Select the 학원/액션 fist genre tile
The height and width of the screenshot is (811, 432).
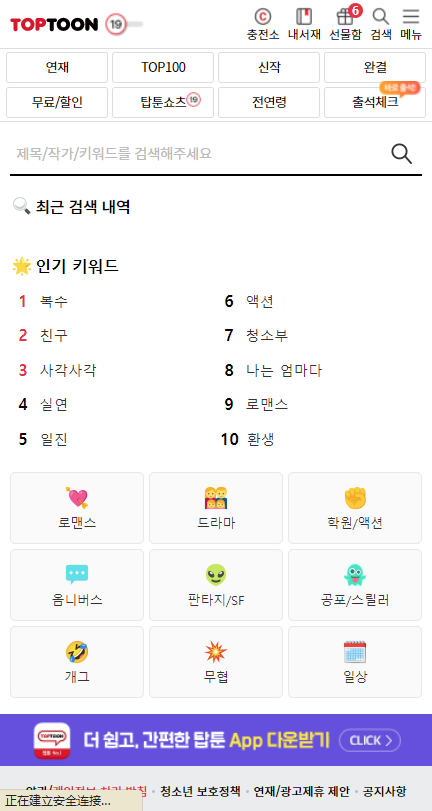[355, 508]
